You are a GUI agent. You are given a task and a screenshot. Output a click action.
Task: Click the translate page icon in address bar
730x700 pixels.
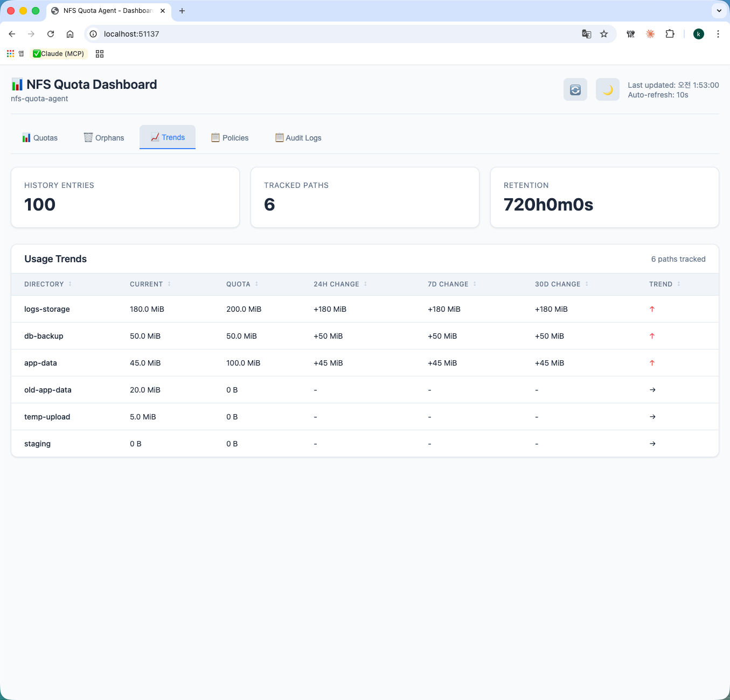pyautogui.click(x=587, y=34)
